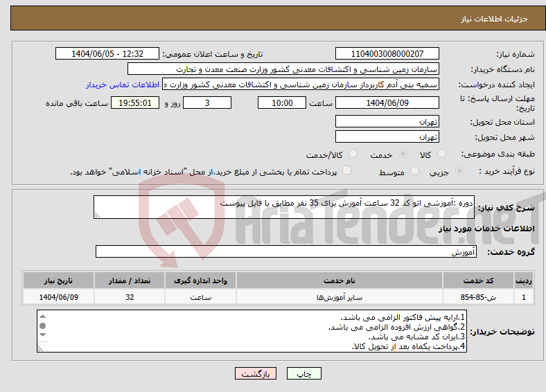546x392 pixels.
Task: Click the تاریخ نیاز column header
Action: 58,280
